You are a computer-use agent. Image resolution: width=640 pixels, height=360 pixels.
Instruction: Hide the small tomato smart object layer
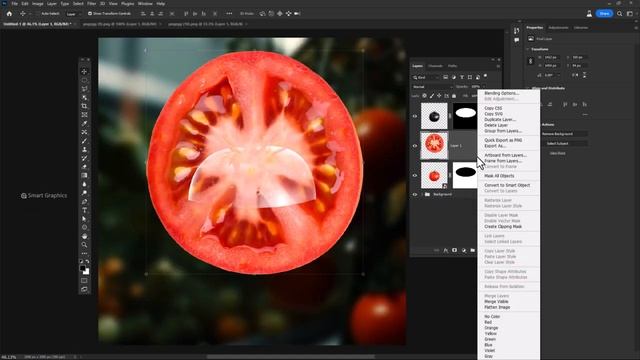pos(415,176)
